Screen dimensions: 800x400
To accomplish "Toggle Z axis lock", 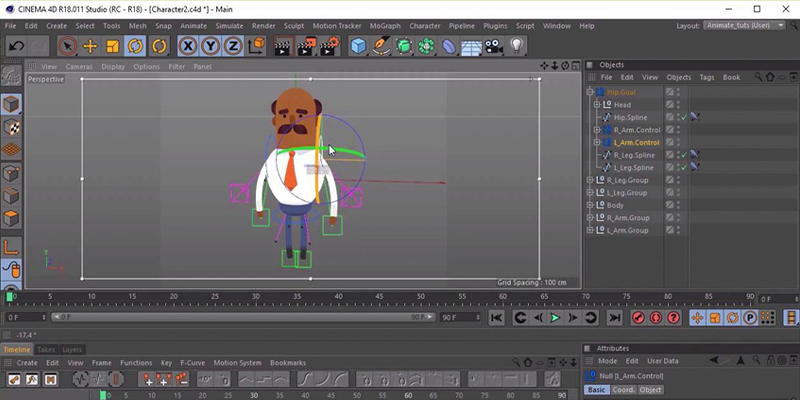I will click(x=233, y=46).
